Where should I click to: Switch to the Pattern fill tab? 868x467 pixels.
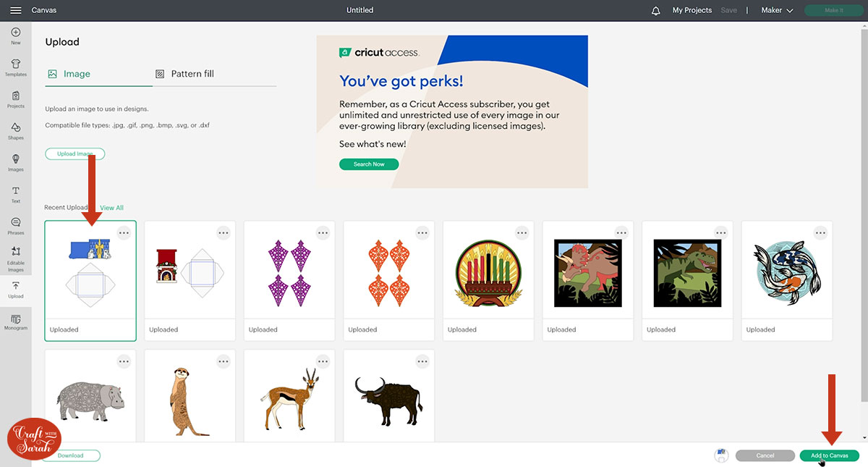(x=185, y=74)
